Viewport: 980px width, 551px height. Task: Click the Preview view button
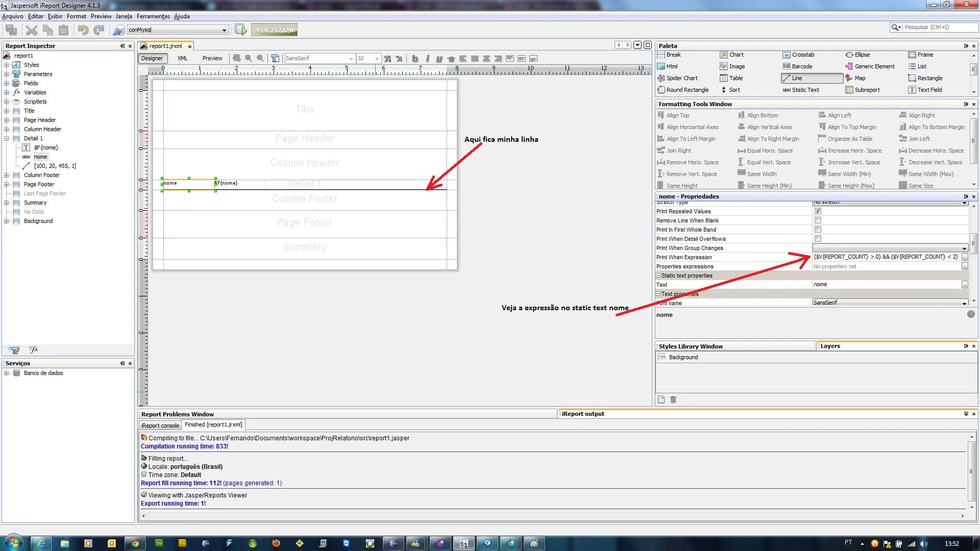click(x=212, y=58)
